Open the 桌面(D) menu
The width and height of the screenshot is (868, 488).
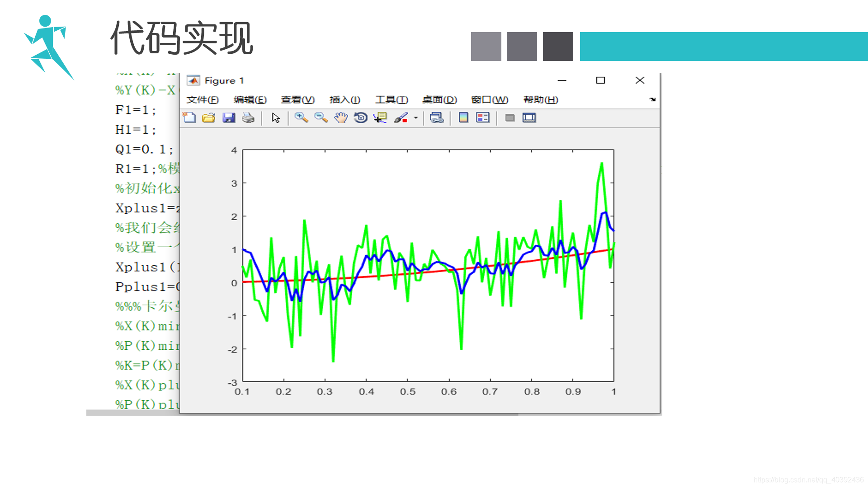[x=439, y=100]
